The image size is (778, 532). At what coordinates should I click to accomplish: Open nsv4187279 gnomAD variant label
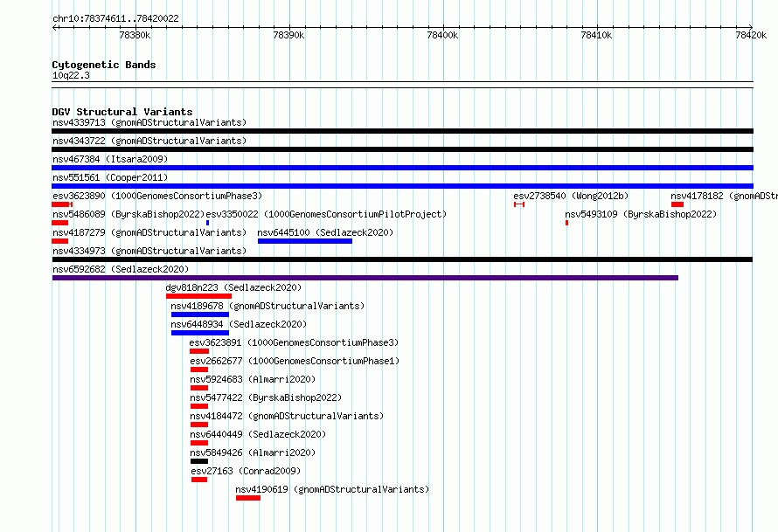149,232
